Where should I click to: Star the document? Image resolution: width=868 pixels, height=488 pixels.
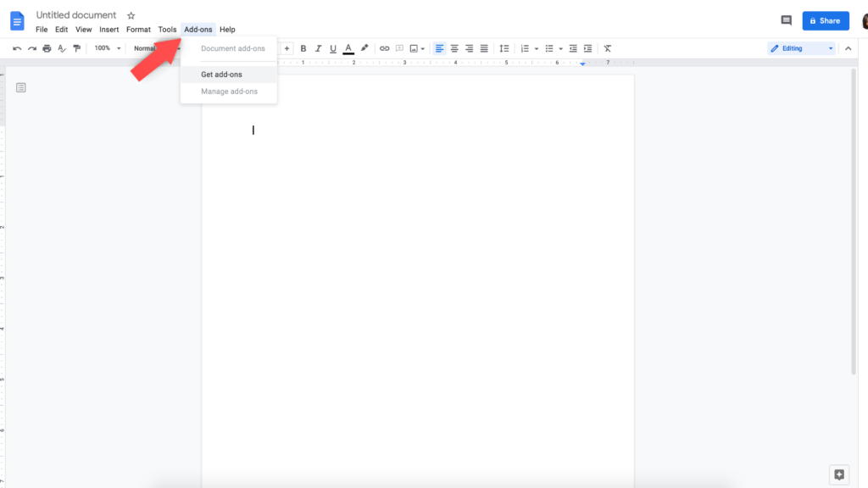[x=131, y=15]
